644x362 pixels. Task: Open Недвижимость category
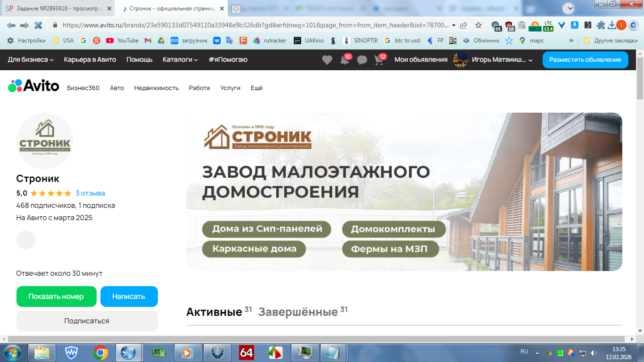click(157, 88)
